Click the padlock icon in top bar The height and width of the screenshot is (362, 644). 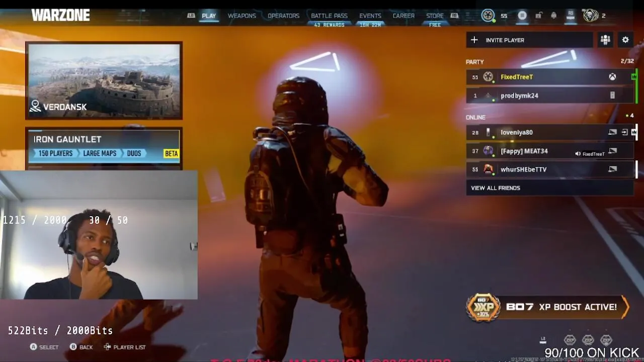coord(538,16)
